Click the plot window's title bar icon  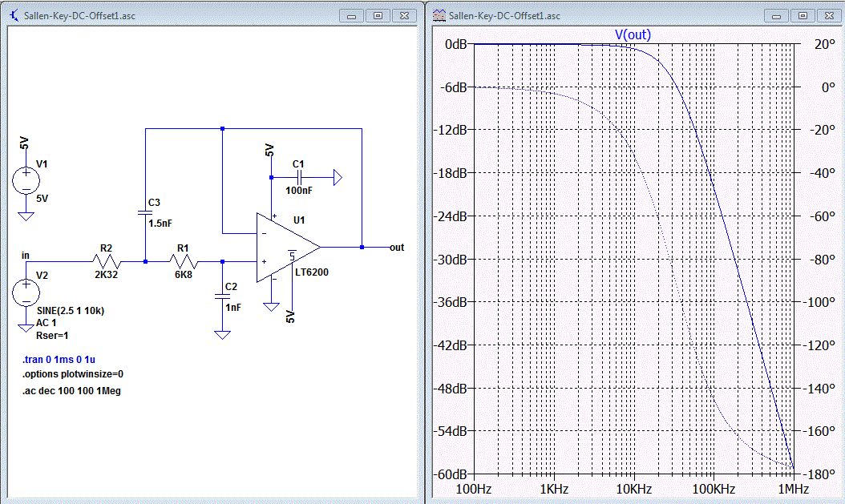point(439,15)
